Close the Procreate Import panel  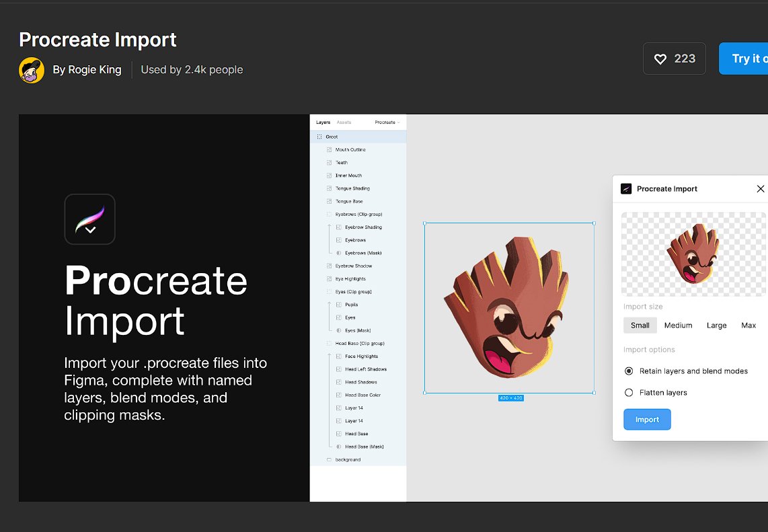(760, 188)
